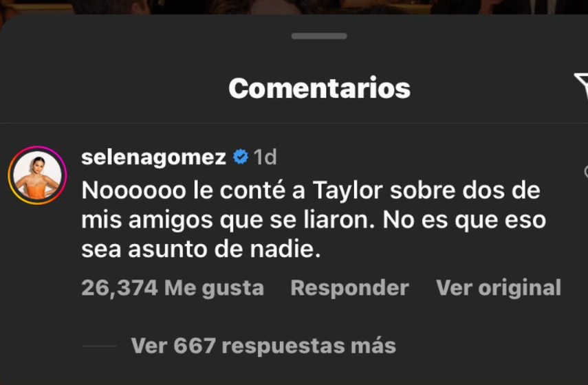
Task: Tap the comments sheet grab handle
Action: coord(319,36)
